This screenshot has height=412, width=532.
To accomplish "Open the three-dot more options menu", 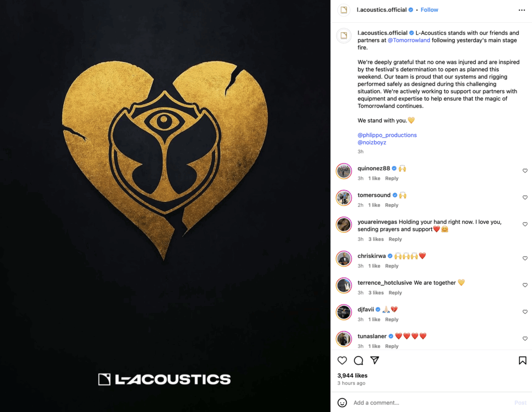I will pyautogui.click(x=522, y=10).
